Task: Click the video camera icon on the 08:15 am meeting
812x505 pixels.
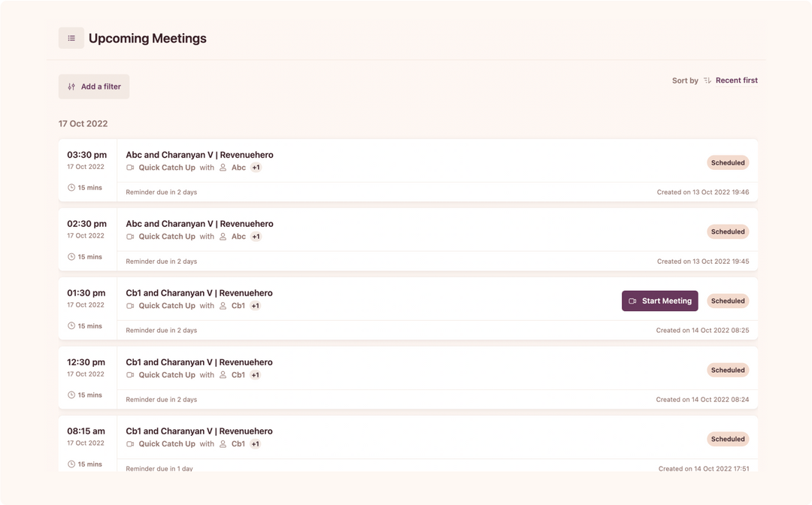Action: pyautogui.click(x=129, y=443)
